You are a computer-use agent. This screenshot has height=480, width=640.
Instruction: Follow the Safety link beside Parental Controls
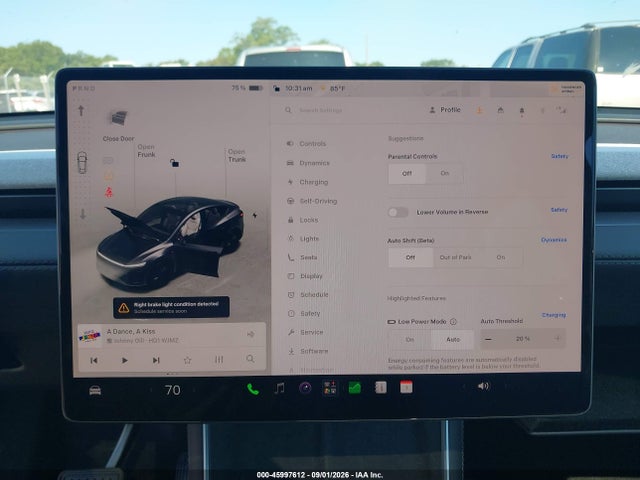[x=559, y=156]
